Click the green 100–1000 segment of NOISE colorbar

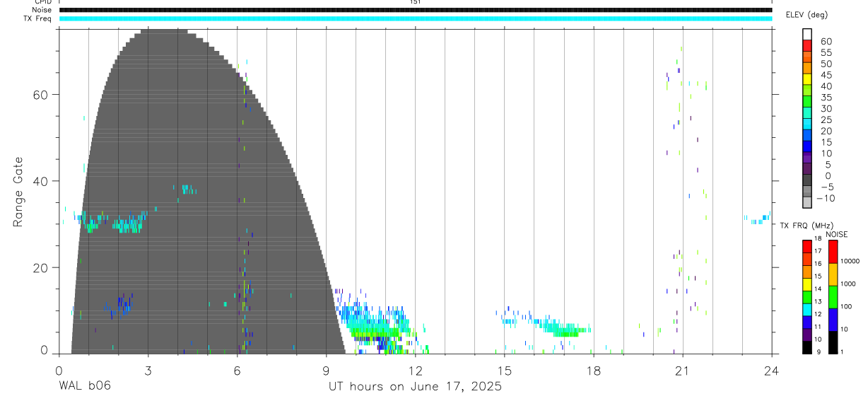(x=833, y=296)
